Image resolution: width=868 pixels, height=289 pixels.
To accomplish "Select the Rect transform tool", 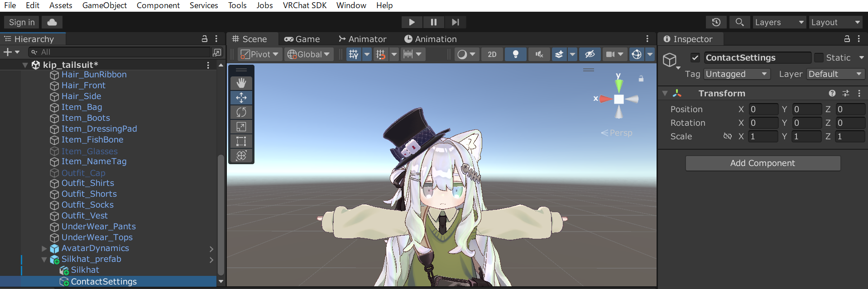I will point(241,141).
